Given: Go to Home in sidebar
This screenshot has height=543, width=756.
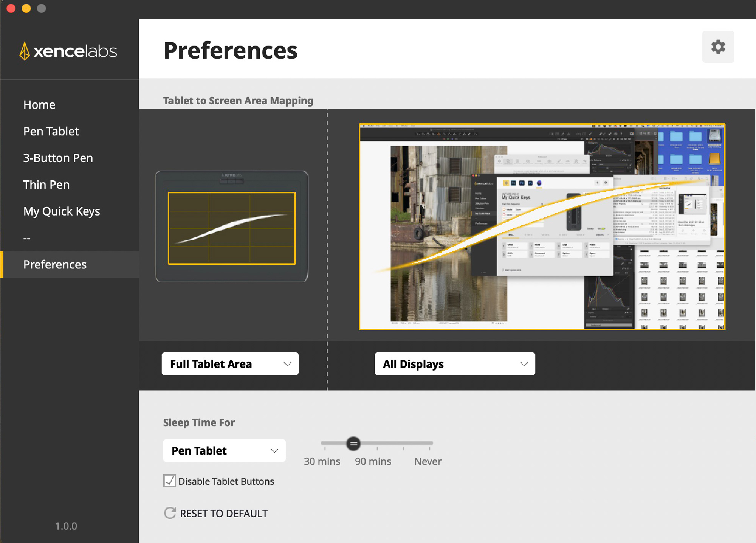Looking at the screenshot, I should [39, 105].
